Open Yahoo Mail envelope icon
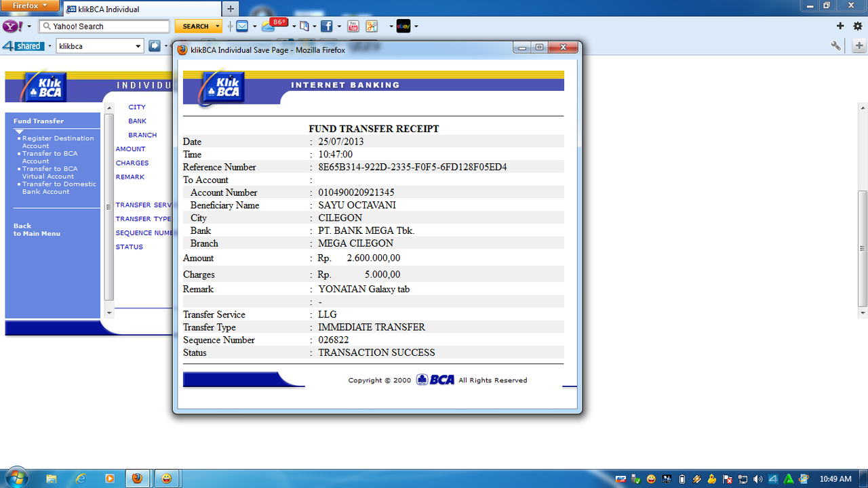Screen dimensions: 868x488 pyautogui.click(x=242, y=26)
